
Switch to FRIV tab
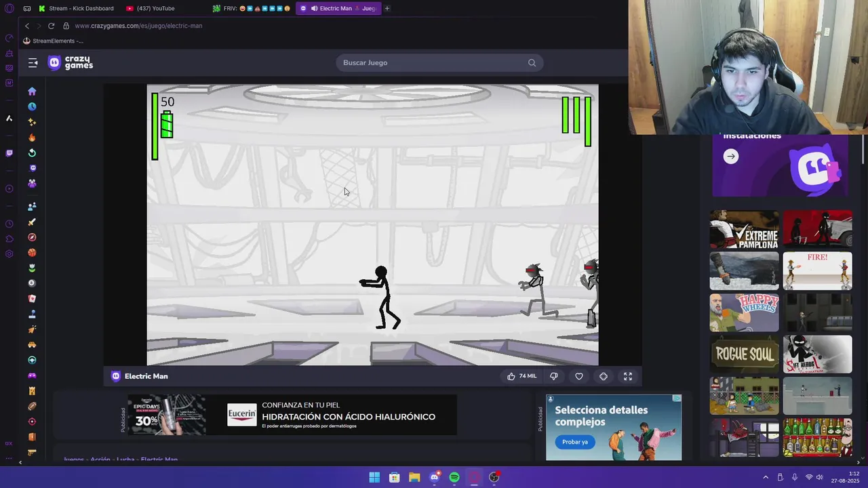click(251, 8)
